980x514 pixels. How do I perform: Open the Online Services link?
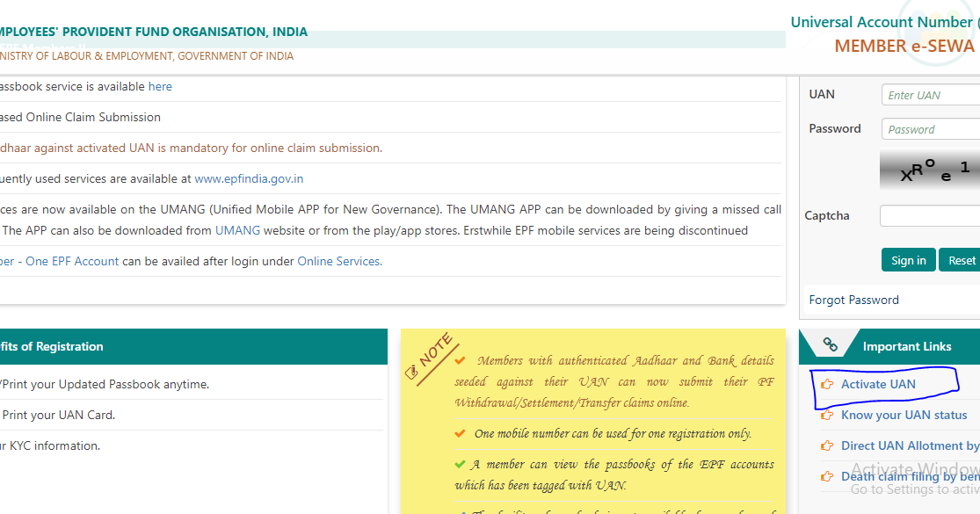(339, 261)
